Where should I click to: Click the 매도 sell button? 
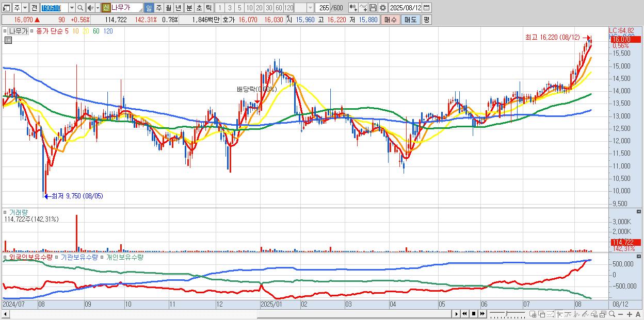(x=411, y=20)
